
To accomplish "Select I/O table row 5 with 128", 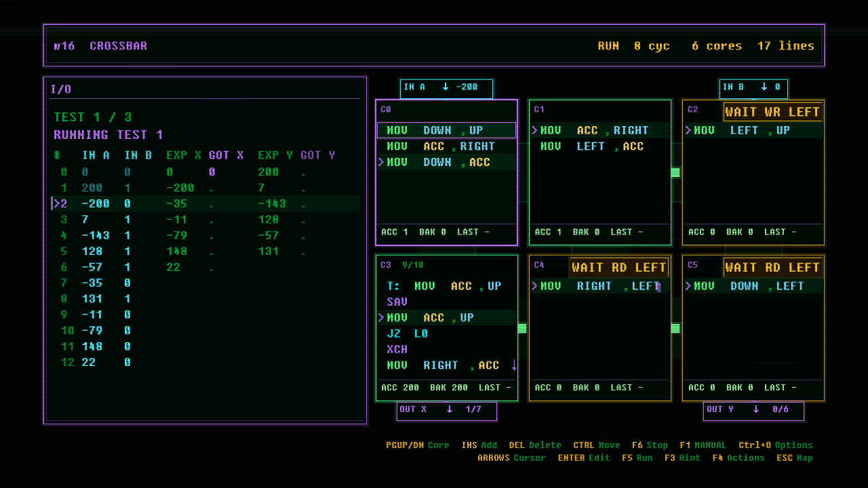I will tap(205, 251).
